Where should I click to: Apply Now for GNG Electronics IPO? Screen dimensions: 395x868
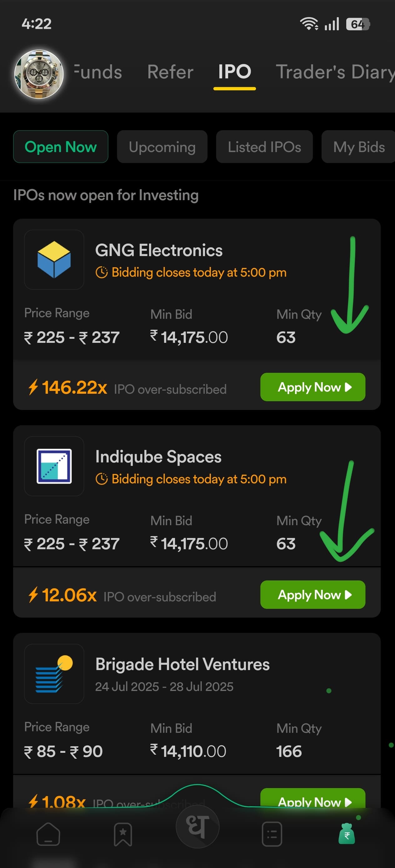313,387
